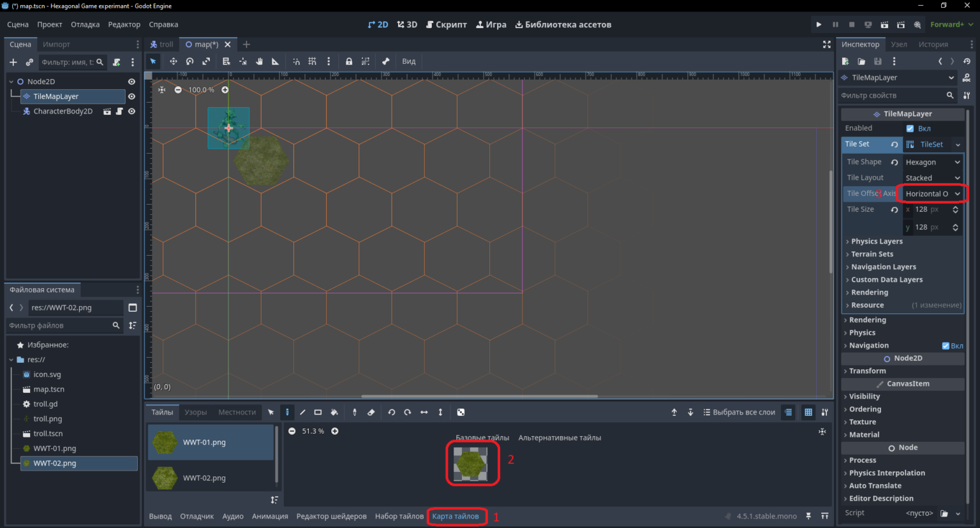Screen dimensions: 980x528
Task: Toggle Navigation enabled checkbox
Action: tap(946, 346)
